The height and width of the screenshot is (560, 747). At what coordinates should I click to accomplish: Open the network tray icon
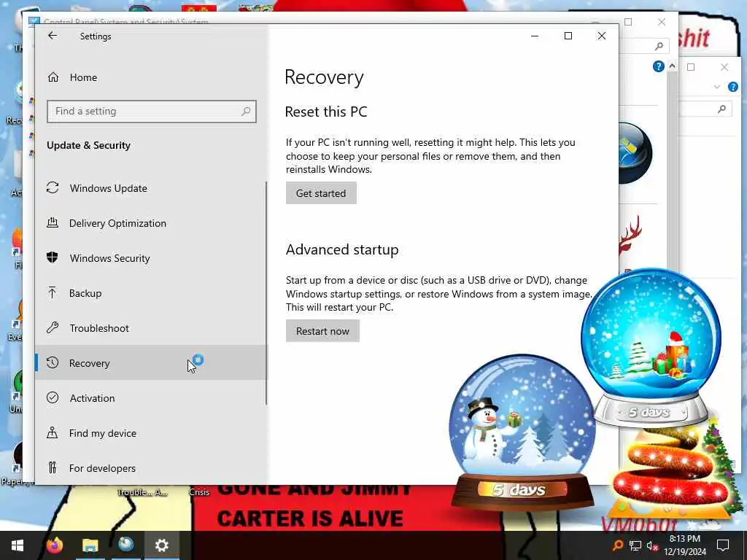(635, 545)
